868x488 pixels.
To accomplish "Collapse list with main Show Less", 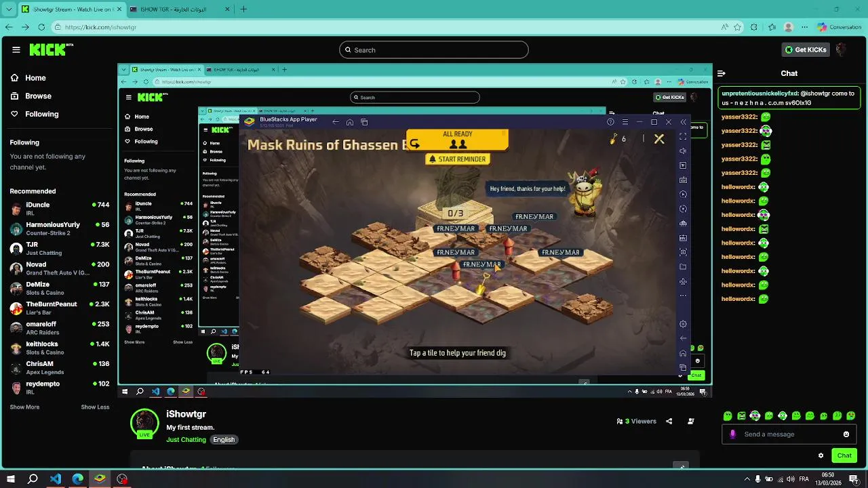I will click(95, 407).
